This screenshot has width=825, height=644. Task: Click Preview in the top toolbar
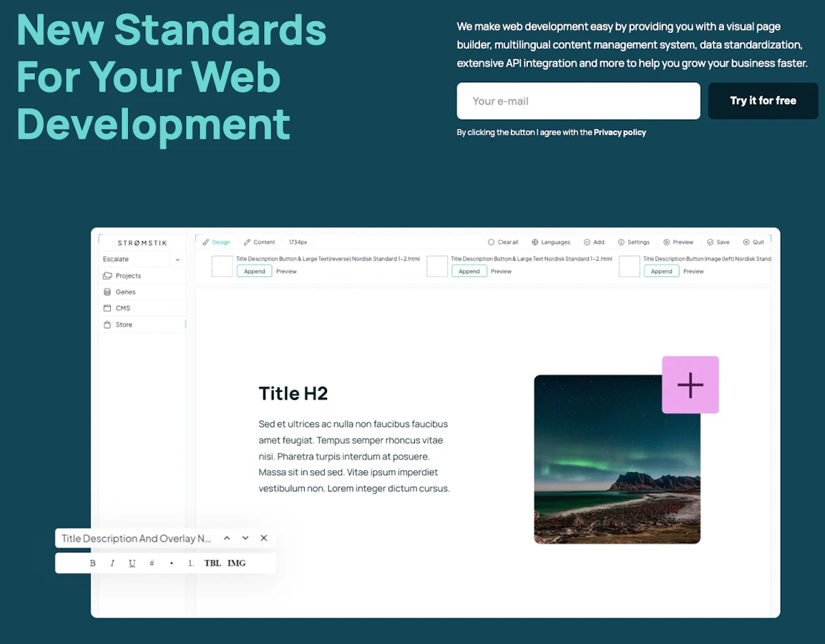click(x=678, y=242)
